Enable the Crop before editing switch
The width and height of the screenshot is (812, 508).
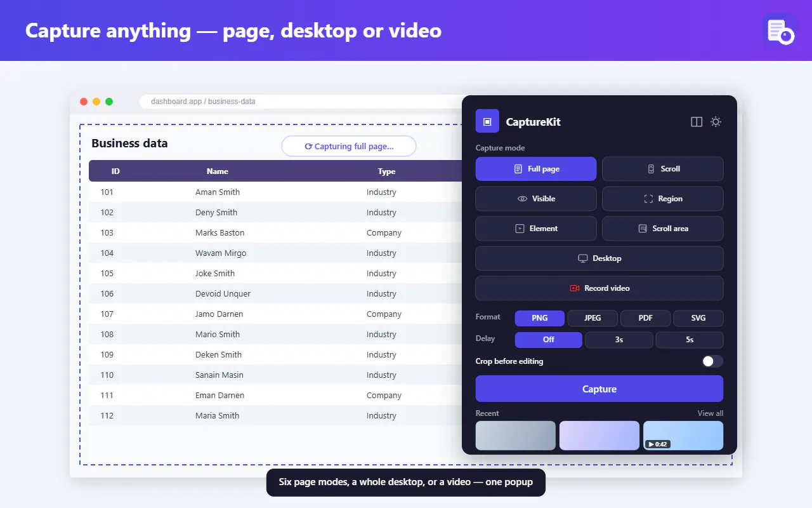coord(712,361)
